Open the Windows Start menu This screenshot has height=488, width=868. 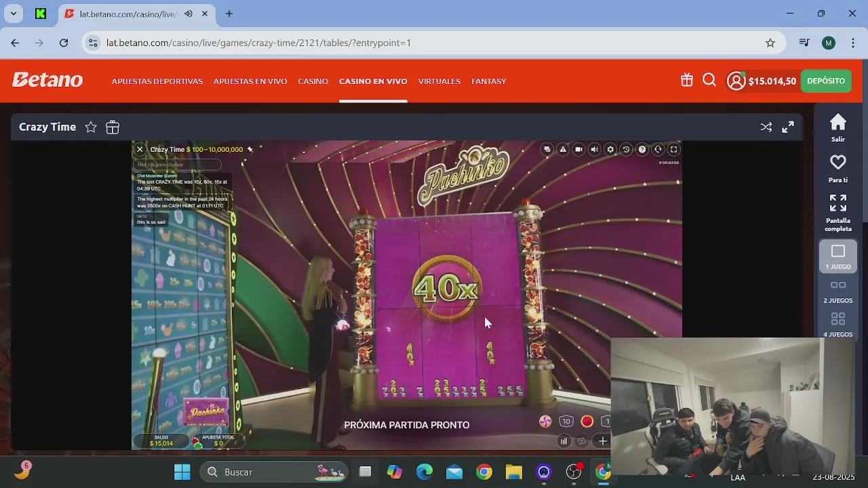point(182,472)
